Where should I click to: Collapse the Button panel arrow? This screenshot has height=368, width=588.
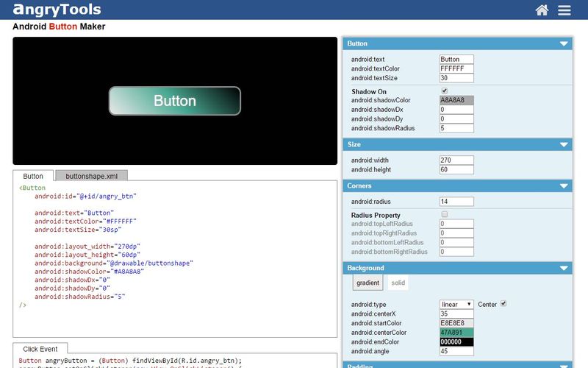point(564,43)
